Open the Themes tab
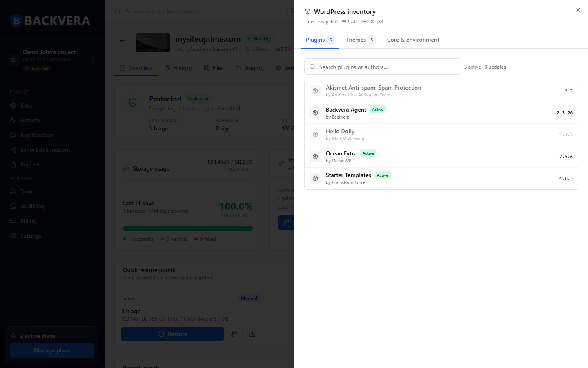Image resolution: width=588 pixels, height=368 pixels. click(360, 40)
